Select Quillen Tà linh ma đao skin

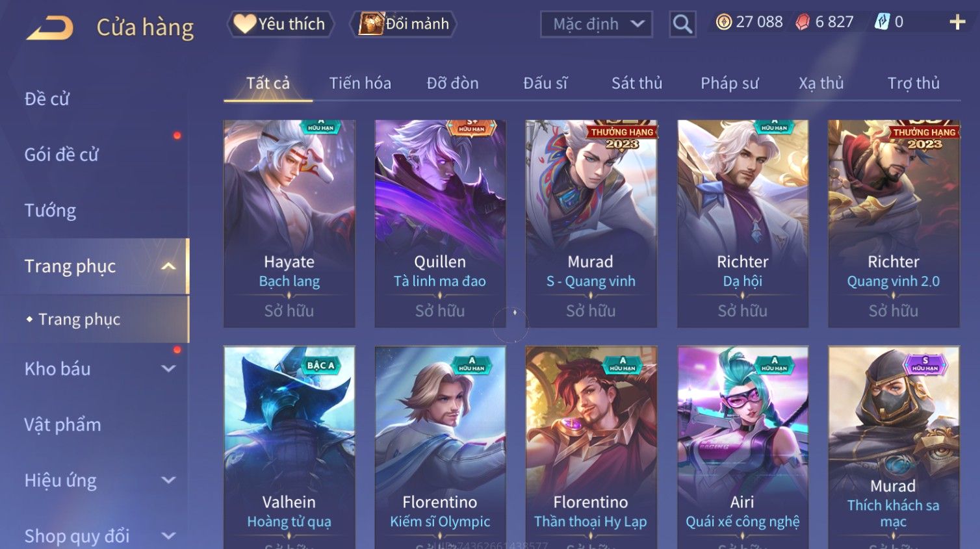point(440,223)
